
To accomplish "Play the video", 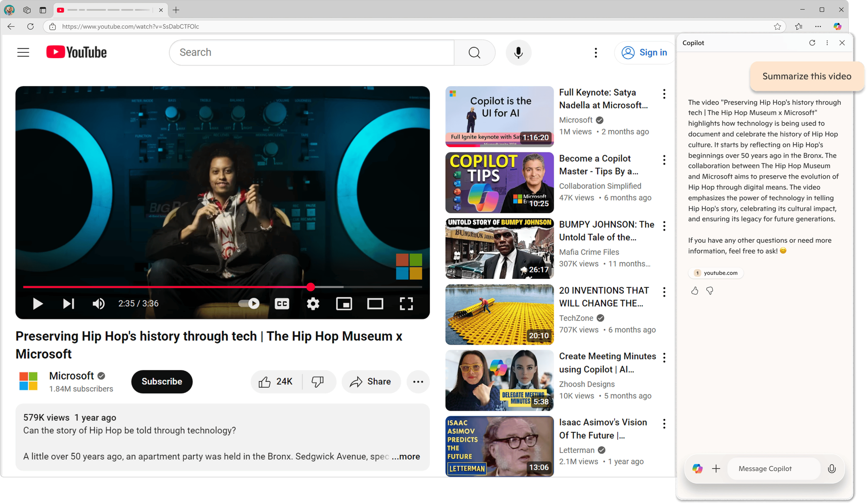I will (38, 304).
